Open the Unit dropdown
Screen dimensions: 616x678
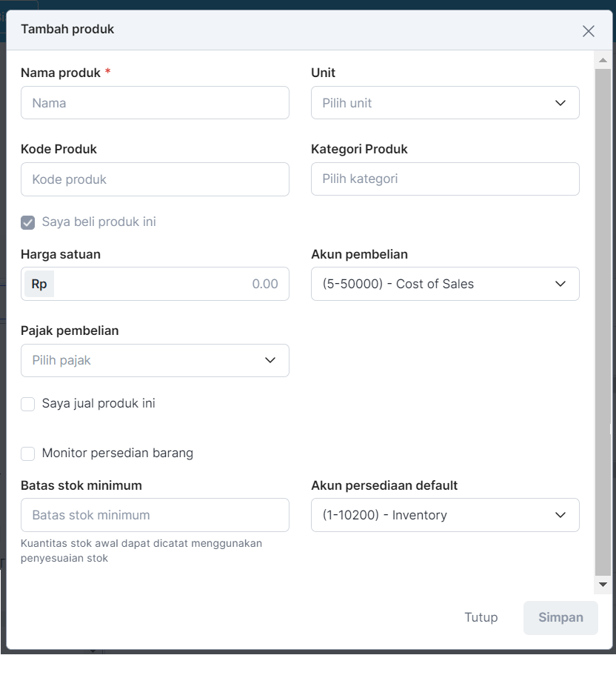(x=444, y=103)
